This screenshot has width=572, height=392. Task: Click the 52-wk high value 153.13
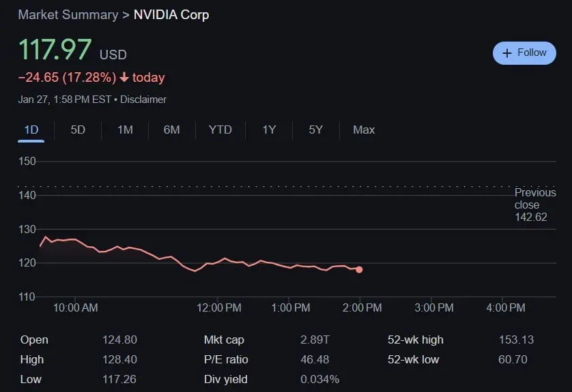[516, 340]
